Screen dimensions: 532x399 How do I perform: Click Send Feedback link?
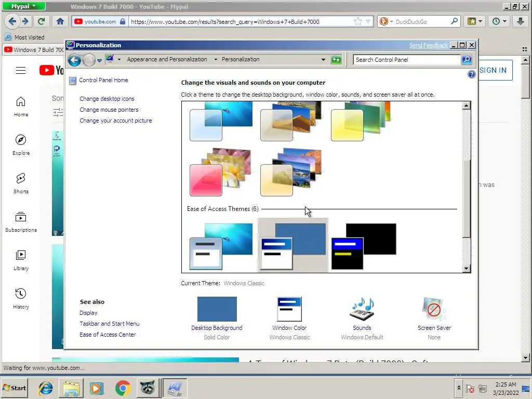tap(428, 45)
